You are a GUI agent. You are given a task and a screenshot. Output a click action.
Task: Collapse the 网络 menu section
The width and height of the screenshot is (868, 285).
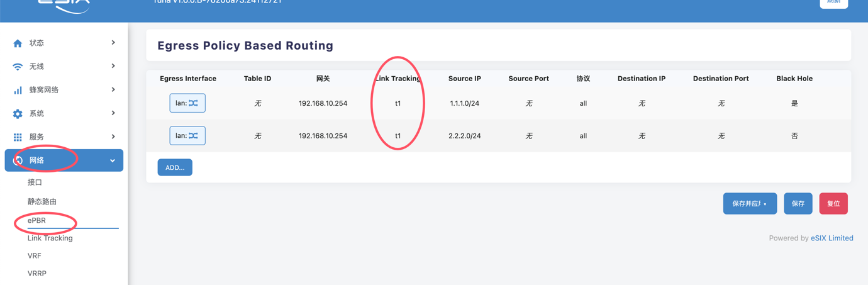(x=113, y=161)
